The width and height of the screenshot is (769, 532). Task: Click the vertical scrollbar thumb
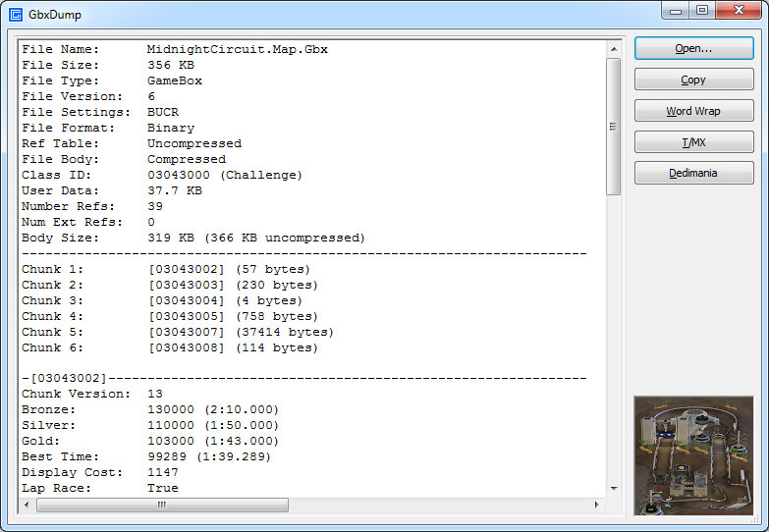[613, 126]
